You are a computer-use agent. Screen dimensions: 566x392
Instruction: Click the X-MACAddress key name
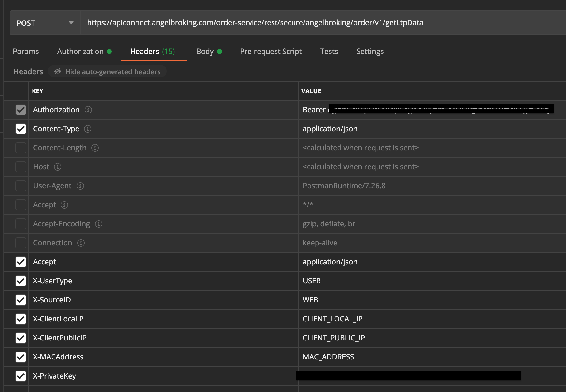[58, 357]
